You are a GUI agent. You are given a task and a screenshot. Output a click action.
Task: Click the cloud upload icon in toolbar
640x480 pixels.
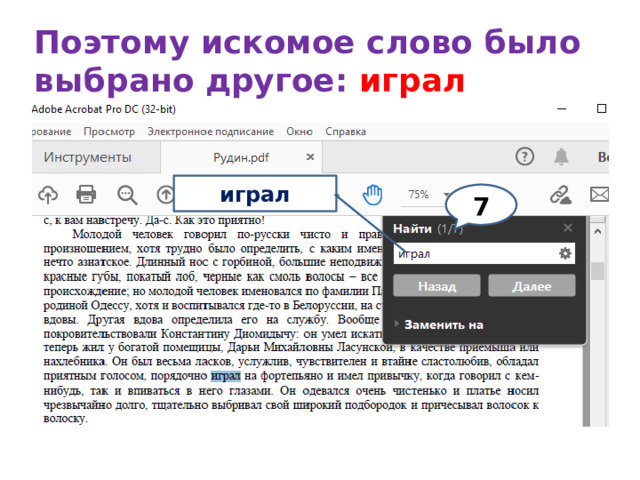coord(48,195)
